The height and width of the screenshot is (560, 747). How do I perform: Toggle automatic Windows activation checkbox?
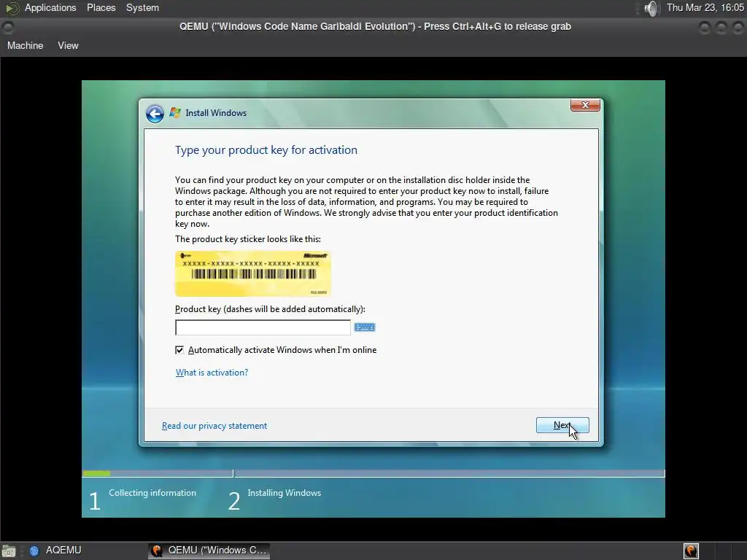click(x=179, y=350)
